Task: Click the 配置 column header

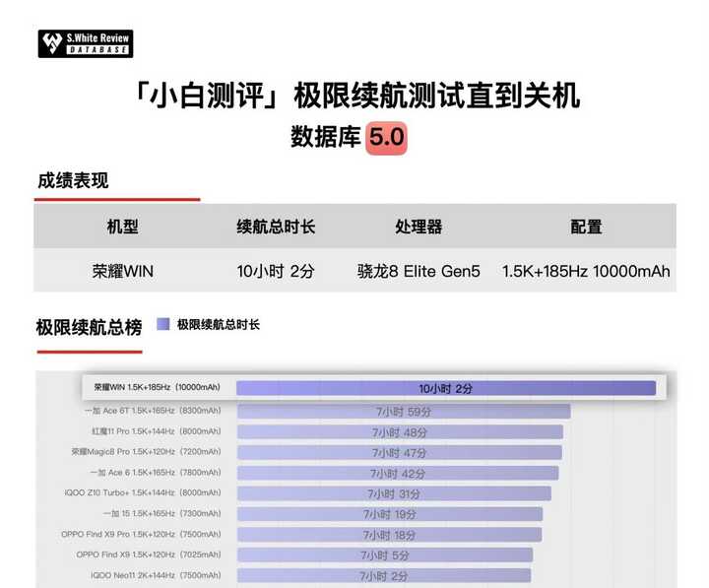Action: click(x=586, y=227)
